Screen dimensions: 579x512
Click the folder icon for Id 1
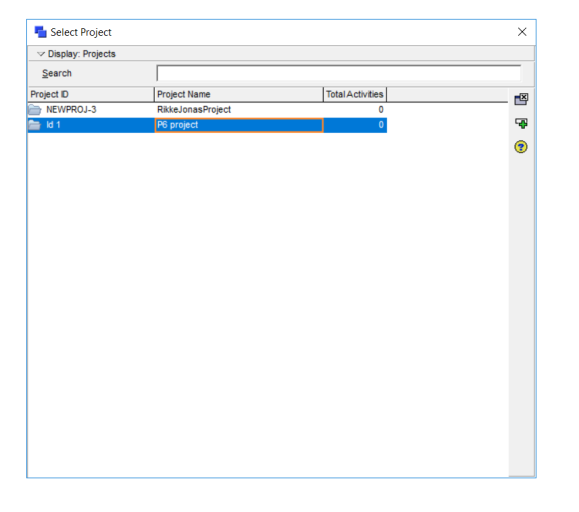35,125
